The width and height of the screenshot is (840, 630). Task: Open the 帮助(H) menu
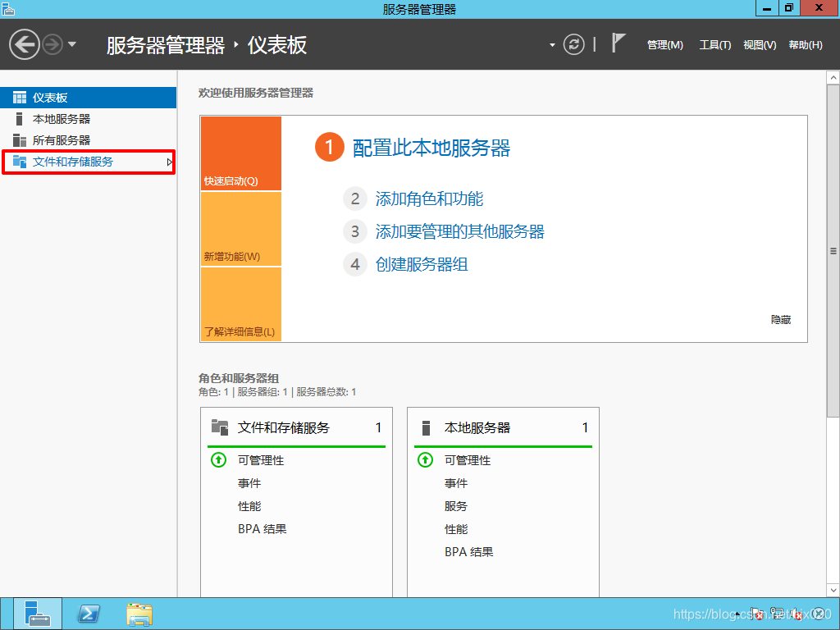tap(806, 45)
